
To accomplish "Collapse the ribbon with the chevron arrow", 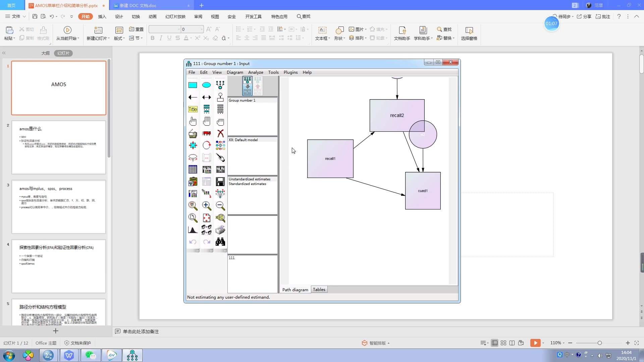I will click(x=636, y=16).
